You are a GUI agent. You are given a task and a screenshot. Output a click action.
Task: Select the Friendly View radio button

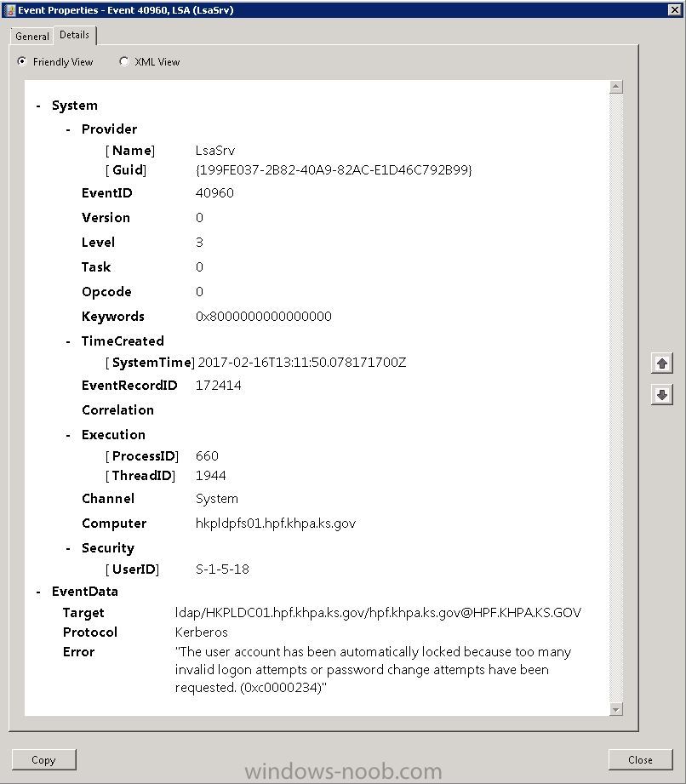(22, 61)
